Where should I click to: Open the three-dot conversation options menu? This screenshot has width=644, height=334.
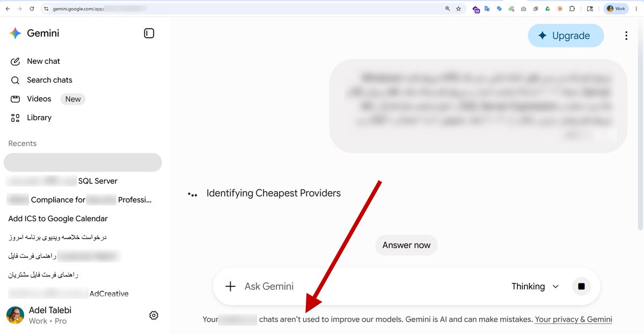click(626, 36)
